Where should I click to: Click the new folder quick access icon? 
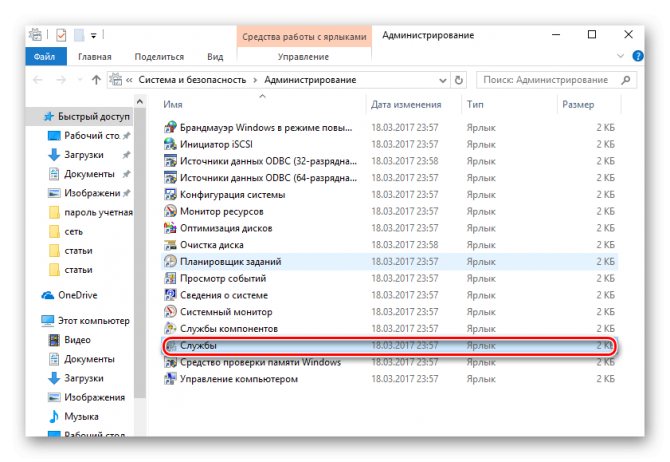pos(79,35)
